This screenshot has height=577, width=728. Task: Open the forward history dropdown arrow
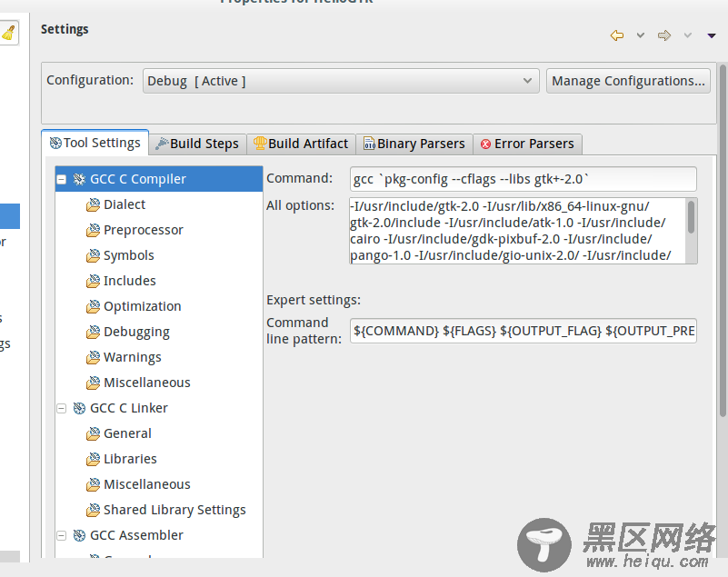pyautogui.click(x=688, y=35)
